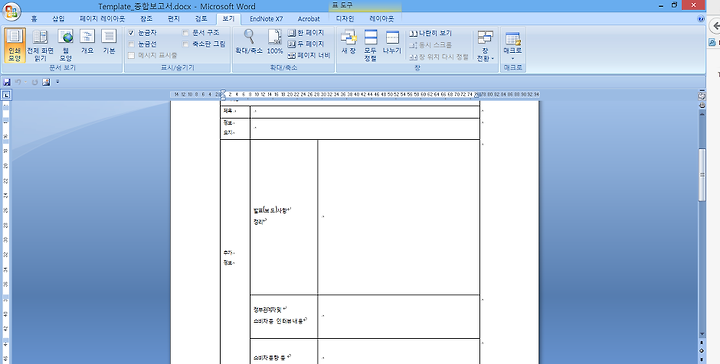Click the previous page double-arrow button
Image resolution: width=720 pixels, height=364 pixels.
(702, 342)
